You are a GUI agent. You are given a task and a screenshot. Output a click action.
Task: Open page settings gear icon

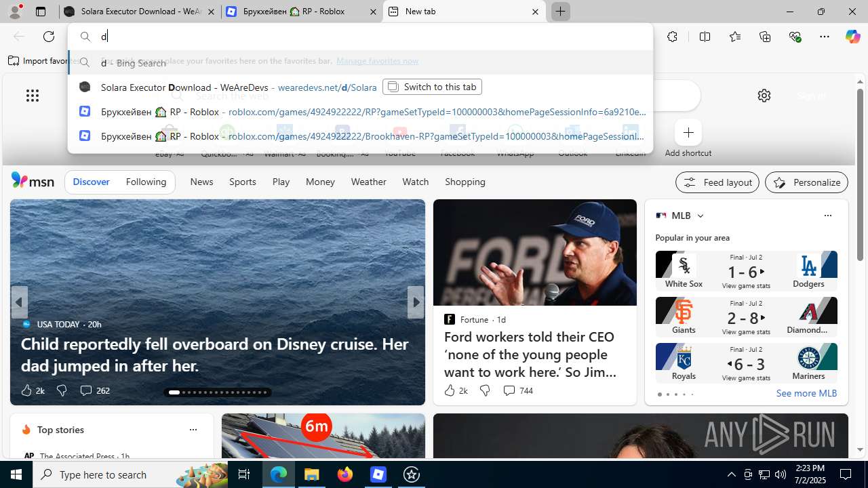pos(764,96)
